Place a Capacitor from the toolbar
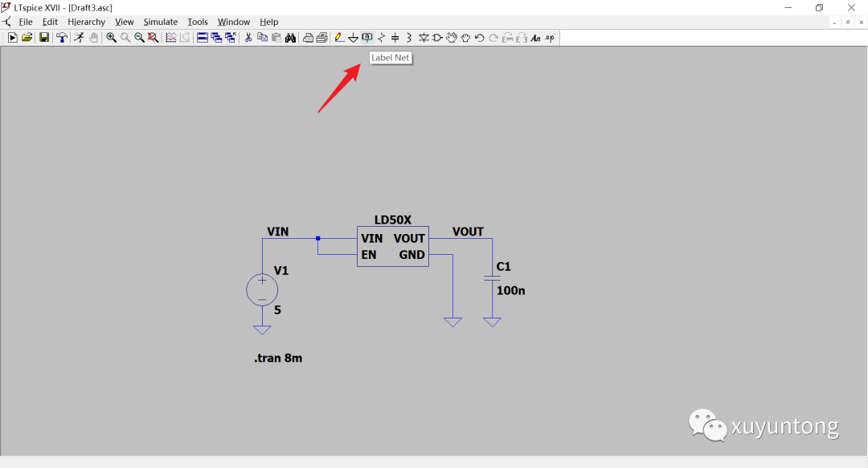The image size is (868, 468). (395, 38)
